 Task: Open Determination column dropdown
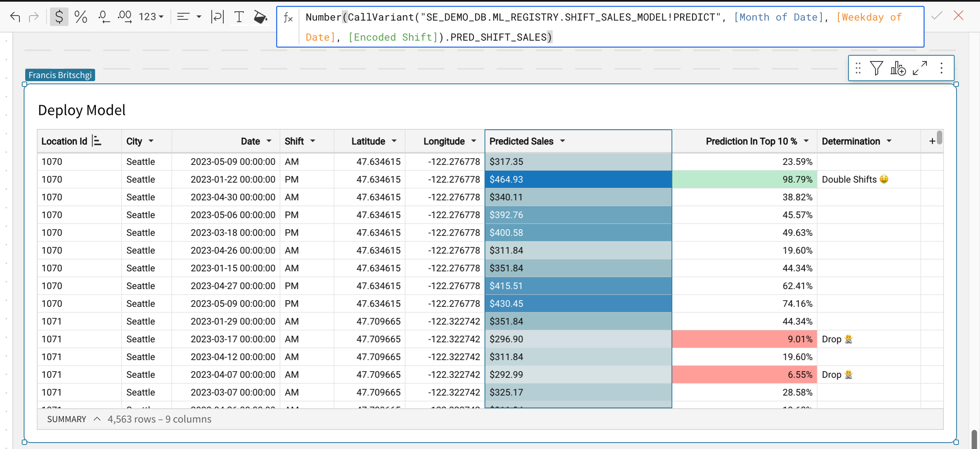click(889, 141)
